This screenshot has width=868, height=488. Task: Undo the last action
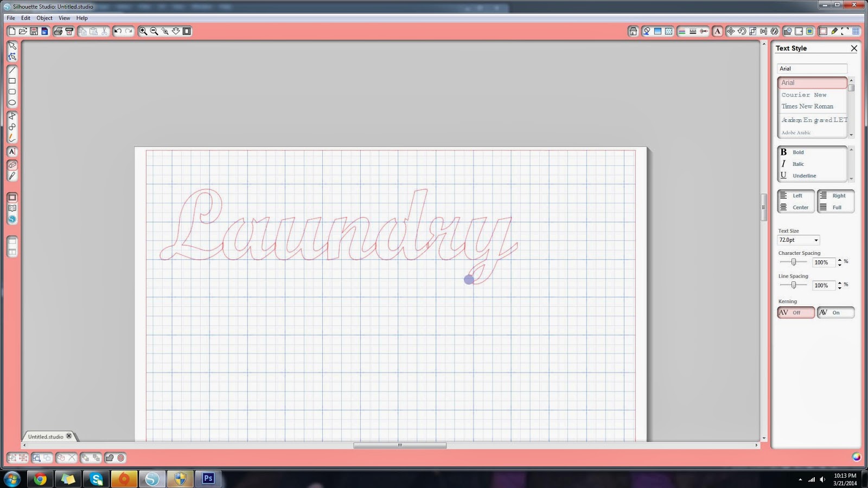(x=118, y=31)
